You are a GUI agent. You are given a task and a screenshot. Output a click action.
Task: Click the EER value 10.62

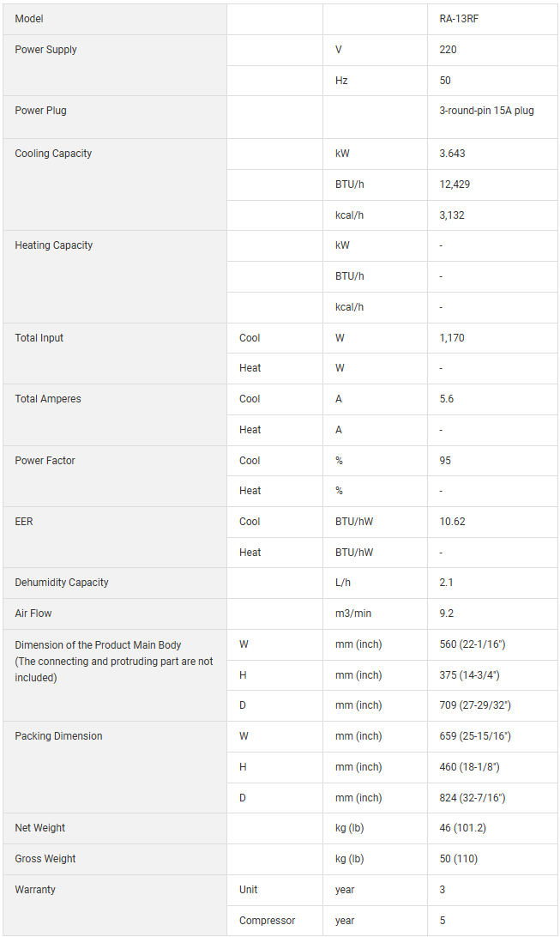click(x=452, y=522)
